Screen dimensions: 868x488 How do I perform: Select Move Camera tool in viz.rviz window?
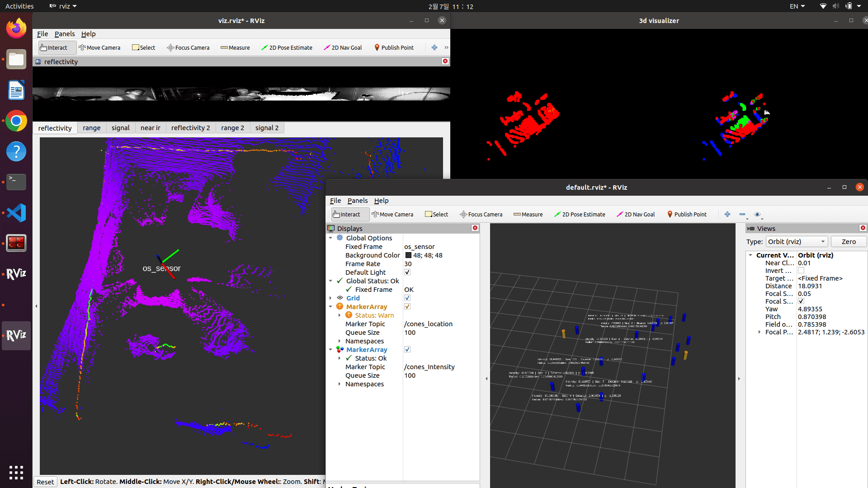pos(99,47)
